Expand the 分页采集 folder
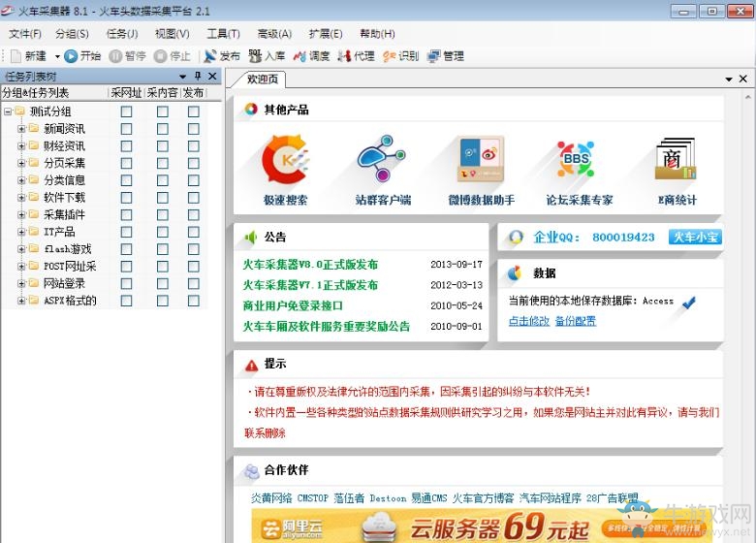This screenshot has width=756, height=543. coord(21,164)
